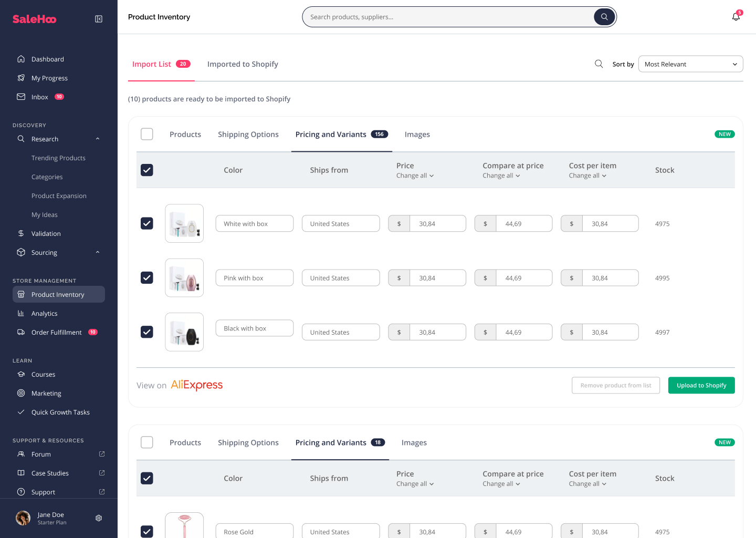Image resolution: width=756 pixels, height=538 pixels.
Task: Switch to Imported to Shopify tab
Action: pyautogui.click(x=243, y=64)
